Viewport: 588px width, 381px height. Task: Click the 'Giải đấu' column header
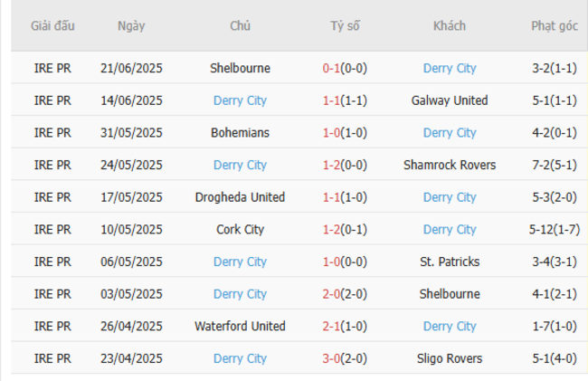click(x=52, y=25)
